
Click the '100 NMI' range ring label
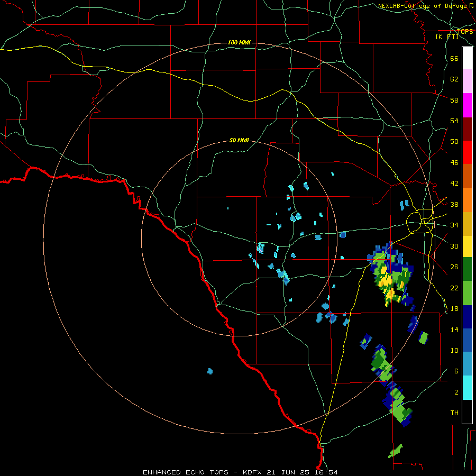(x=239, y=42)
